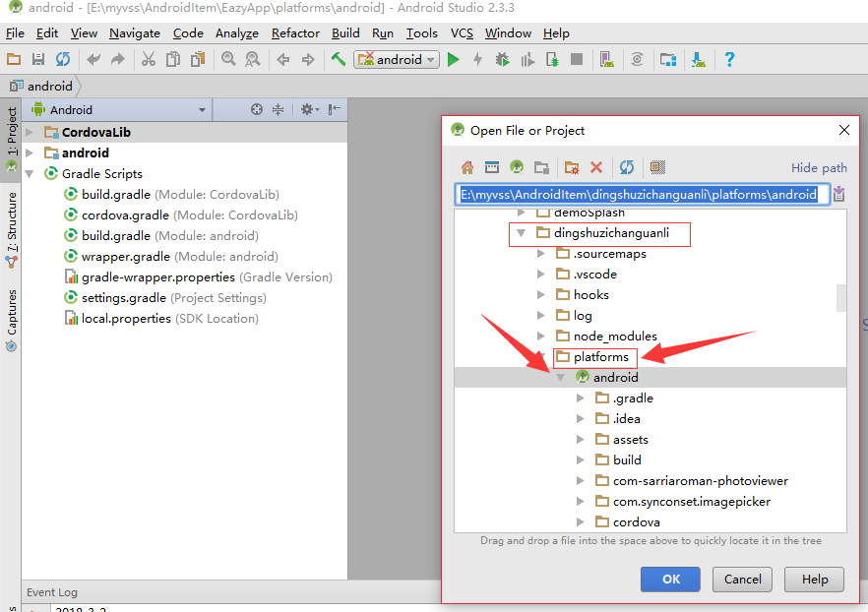Open the VCS menu
868x612 pixels.
[462, 33]
